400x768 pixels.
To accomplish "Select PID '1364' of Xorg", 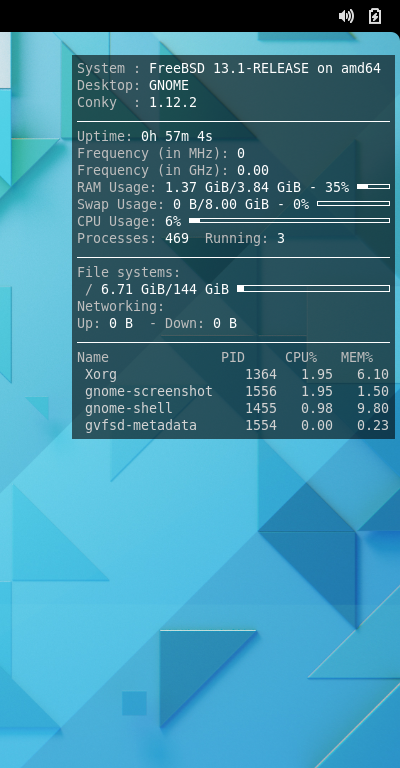I will tap(261, 375).
